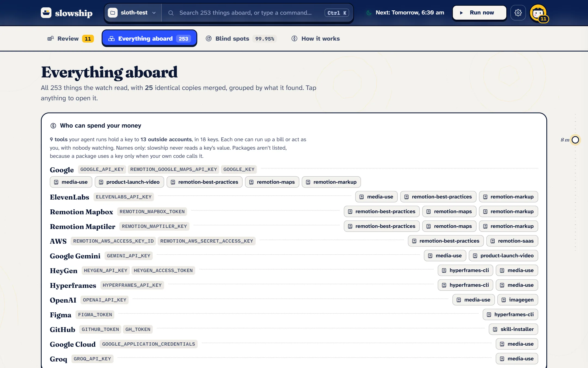This screenshot has width=588, height=368.
Task: Open the How it works tab
Action: (316, 39)
